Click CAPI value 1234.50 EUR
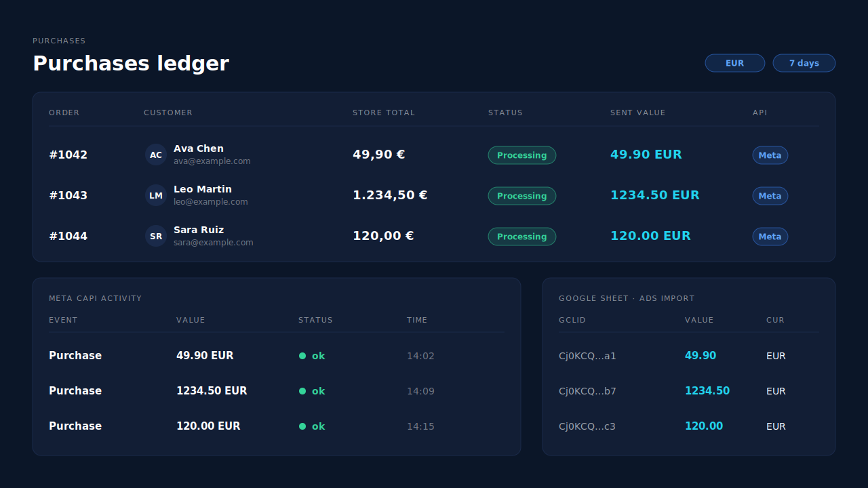Image resolution: width=868 pixels, height=488 pixels. 212,391
